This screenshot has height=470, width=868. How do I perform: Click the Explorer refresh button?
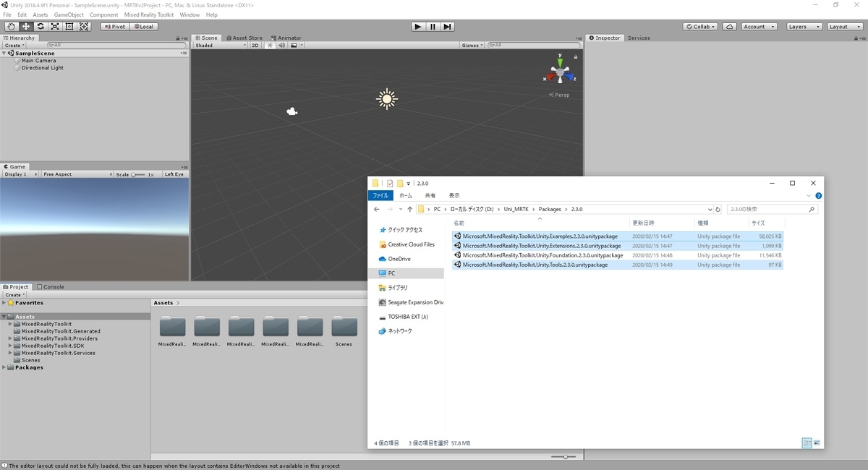pos(718,209)
